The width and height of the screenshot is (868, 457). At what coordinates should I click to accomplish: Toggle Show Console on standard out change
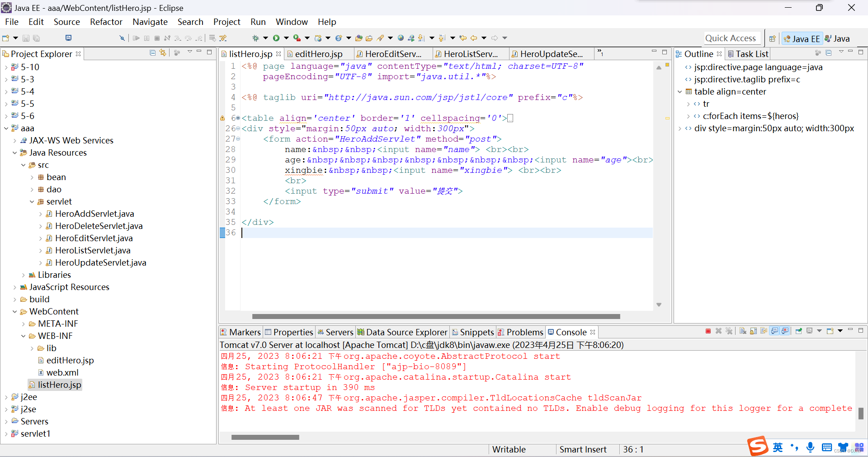click(x=774, y=331)
